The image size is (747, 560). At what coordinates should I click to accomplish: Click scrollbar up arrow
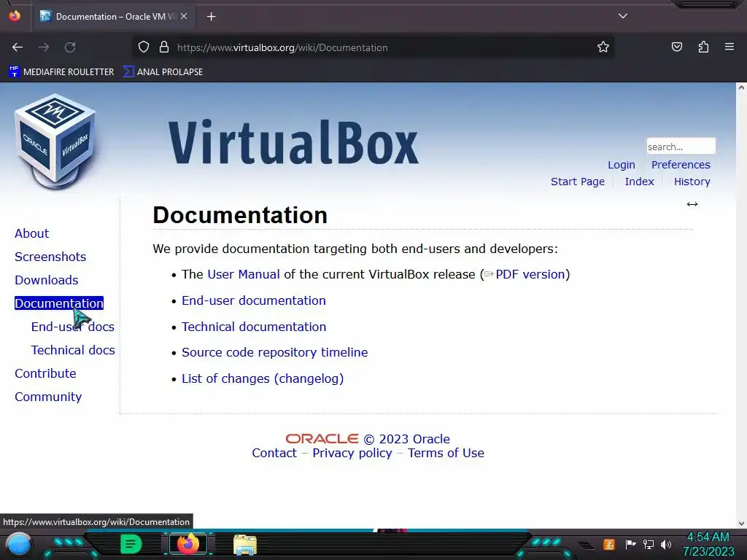pyautogui.click(x=741, y=87)
